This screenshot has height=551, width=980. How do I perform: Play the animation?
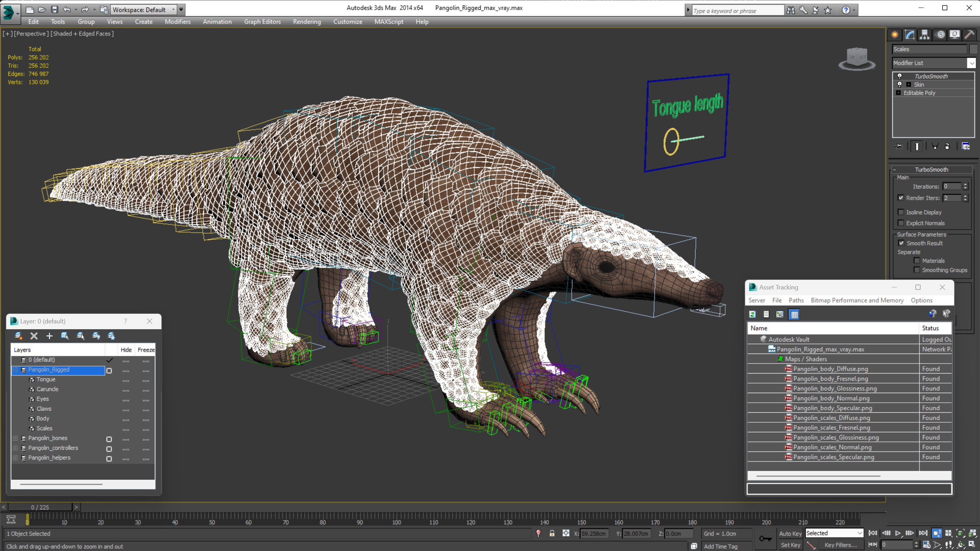click(898, 533)
